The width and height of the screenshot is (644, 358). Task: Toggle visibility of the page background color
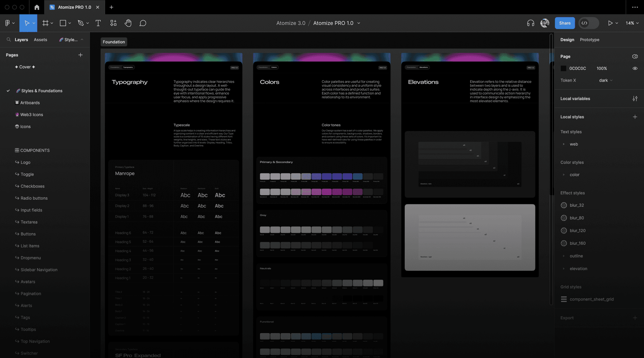coord(635,68)
